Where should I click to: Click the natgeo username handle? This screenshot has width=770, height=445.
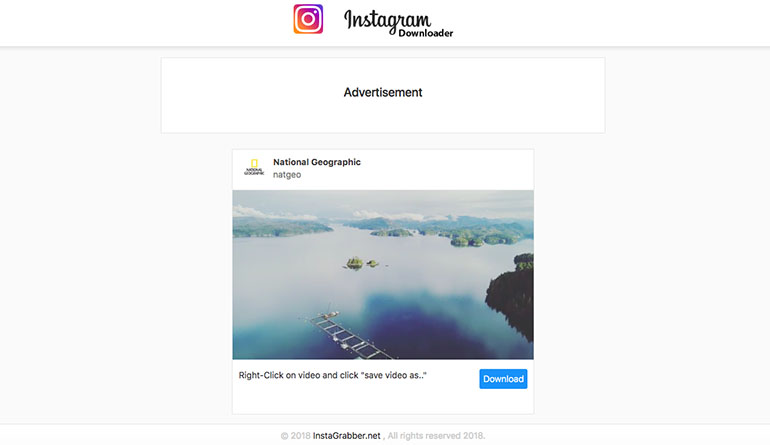287,175
